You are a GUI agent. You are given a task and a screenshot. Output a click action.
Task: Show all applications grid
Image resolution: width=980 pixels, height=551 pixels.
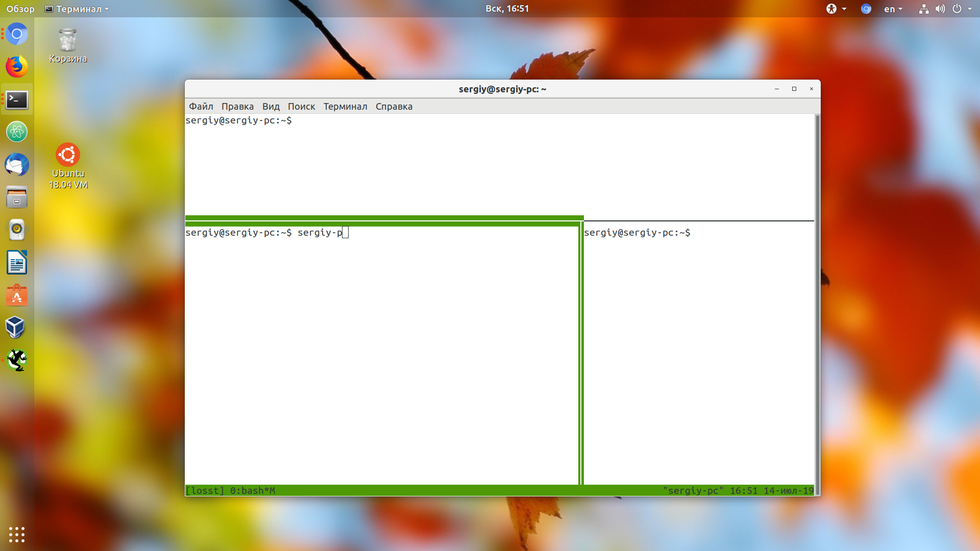(17, 534)
